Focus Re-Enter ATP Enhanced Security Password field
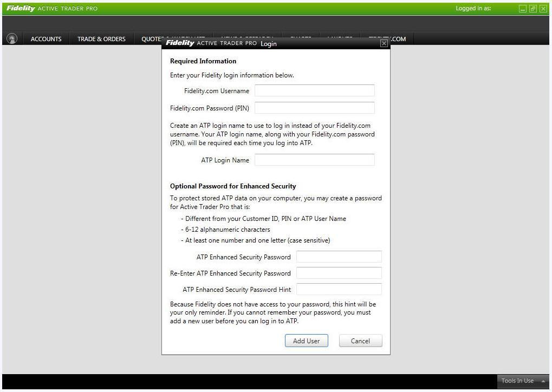 click(x=339, y=273)
